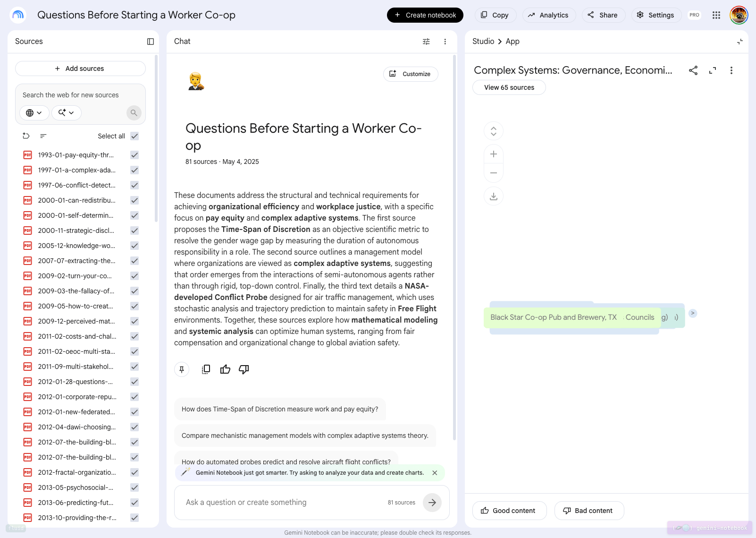Create a new notebook
This screenshot has width=756, height=538.
click(x=425, y=15)
